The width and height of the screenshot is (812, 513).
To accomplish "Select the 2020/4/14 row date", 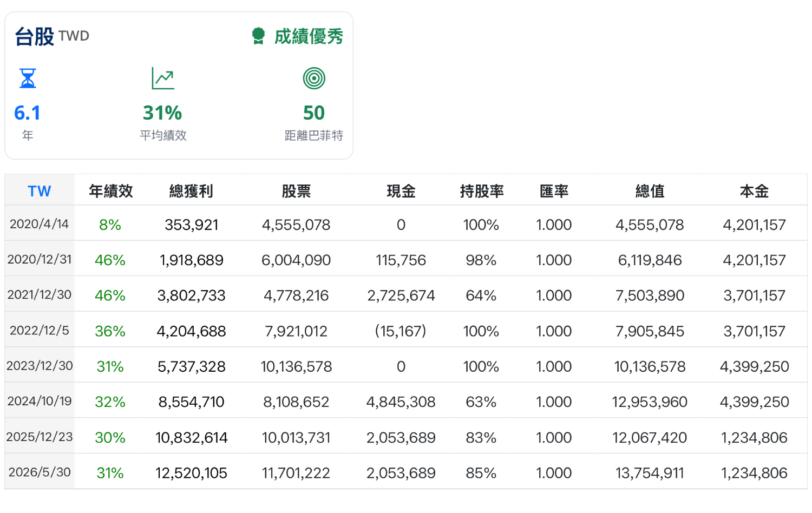I will 40,224.
